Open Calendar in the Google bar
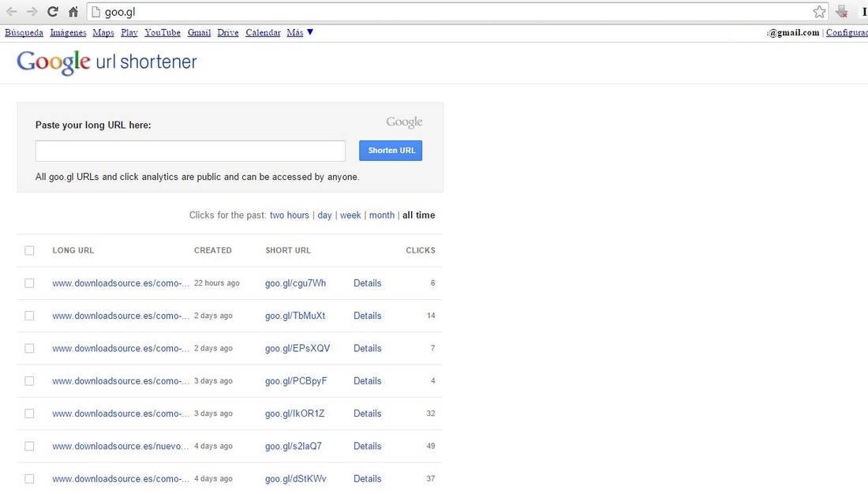This screenshot has width=868, height=494. [263, 32]
